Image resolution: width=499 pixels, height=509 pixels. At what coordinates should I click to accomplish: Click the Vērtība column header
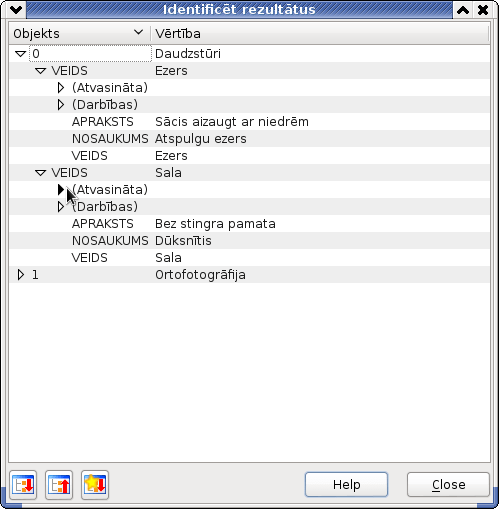[320, 34]
